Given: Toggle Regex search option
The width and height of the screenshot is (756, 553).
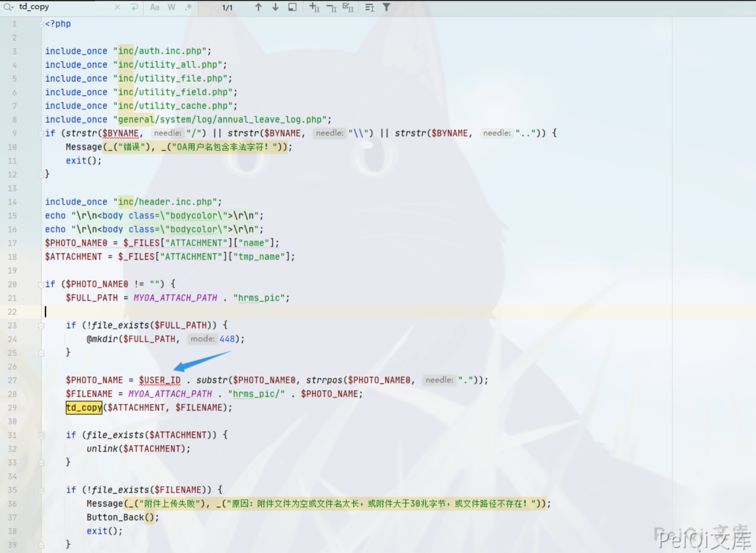Looking at the screenshot, I should [x=188, y=7].
